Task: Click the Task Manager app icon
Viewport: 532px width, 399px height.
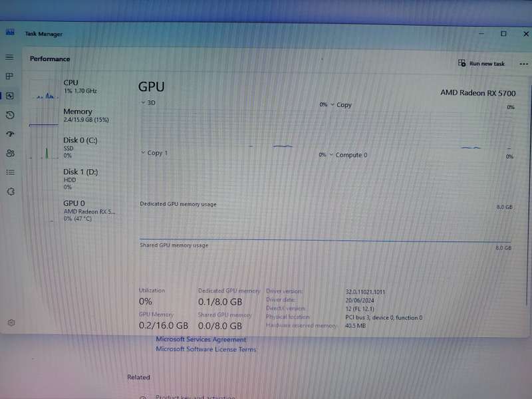Action: (10, 33)
